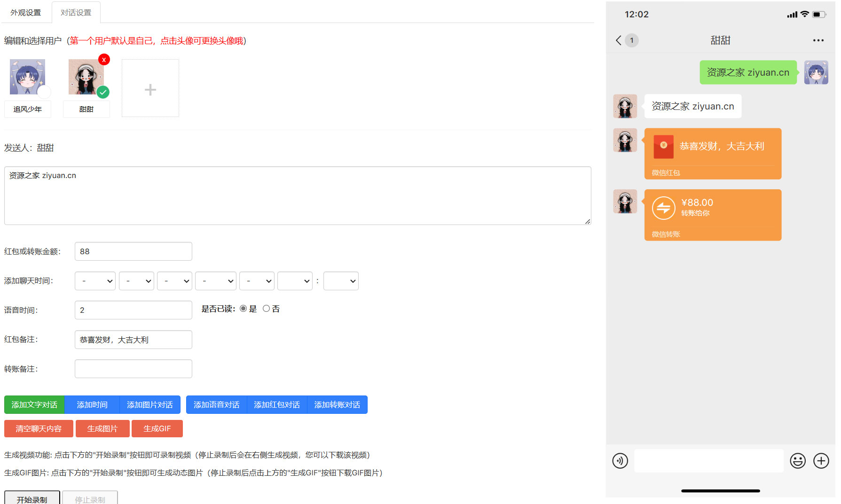This screenshot has height=504, width=841.
Task: Click the transfer icon in ¥88.00 bubble
Action: (x=663, y=207)
